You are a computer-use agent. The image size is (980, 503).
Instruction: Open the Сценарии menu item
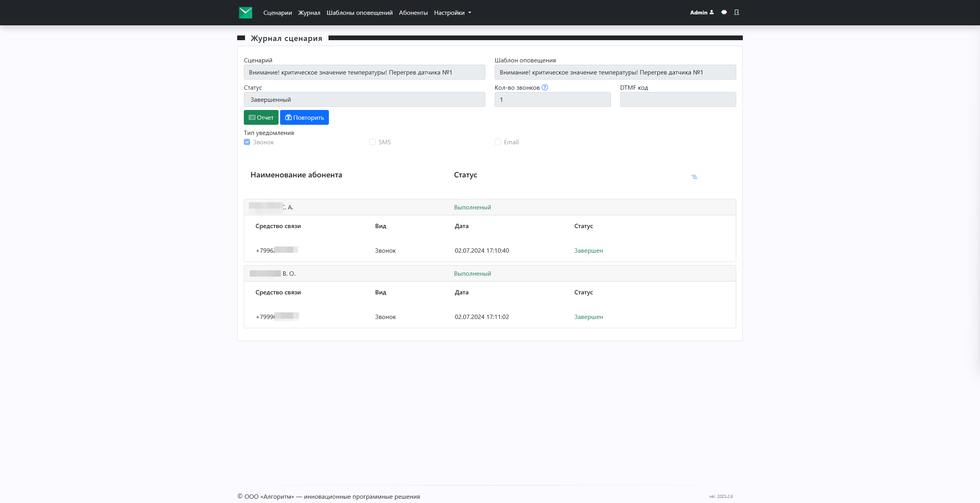[277, 12]
